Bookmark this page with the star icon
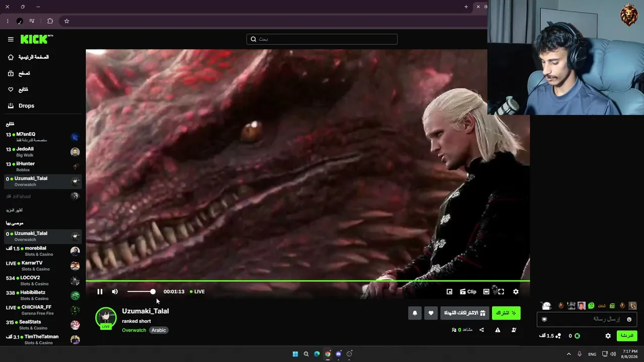The image size is (644, 362). click(x=66, y=21)
